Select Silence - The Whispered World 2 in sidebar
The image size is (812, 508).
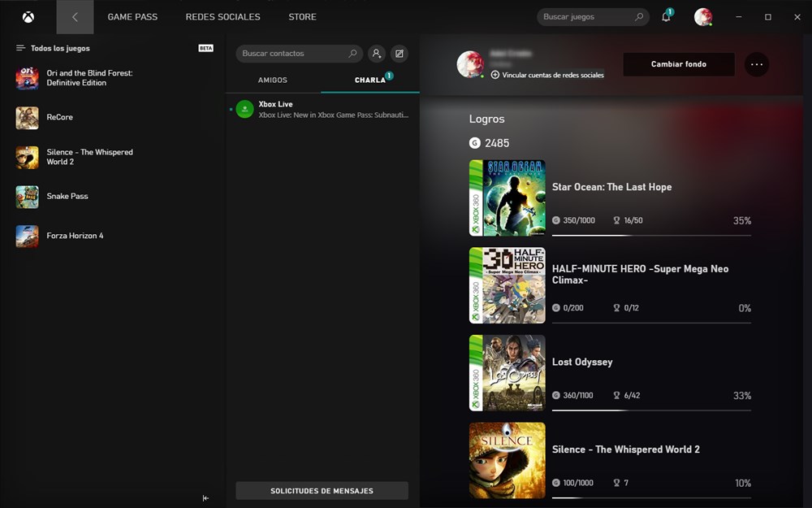[89, 157]
